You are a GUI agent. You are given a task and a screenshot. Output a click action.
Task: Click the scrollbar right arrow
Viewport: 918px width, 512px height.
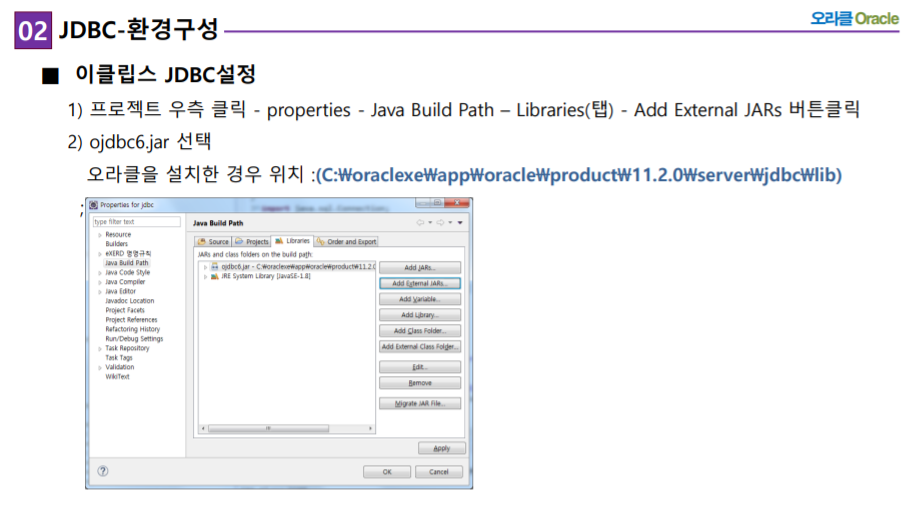[x=370, y=428]
